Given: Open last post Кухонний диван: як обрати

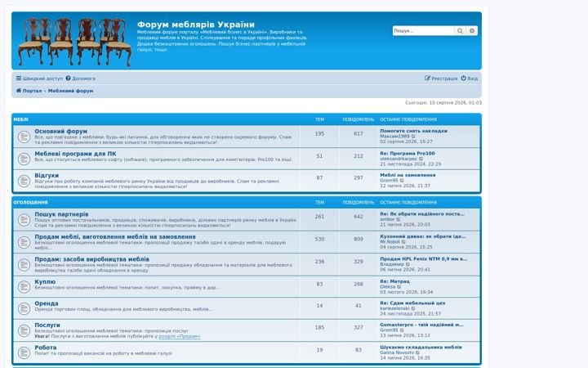Looking at the screenshot, I should pyautogui.click(x=423, y=236).
